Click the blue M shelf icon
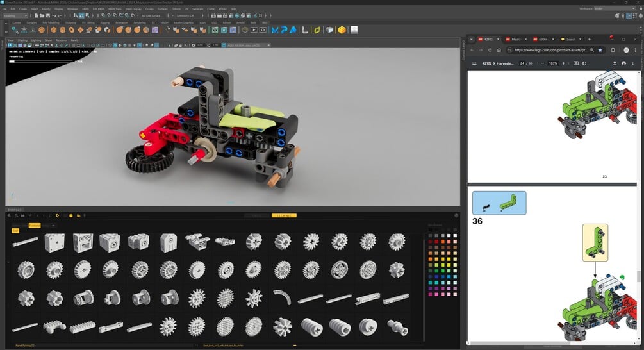The height and width of the screenshot is (350, 644). (275, 30)
